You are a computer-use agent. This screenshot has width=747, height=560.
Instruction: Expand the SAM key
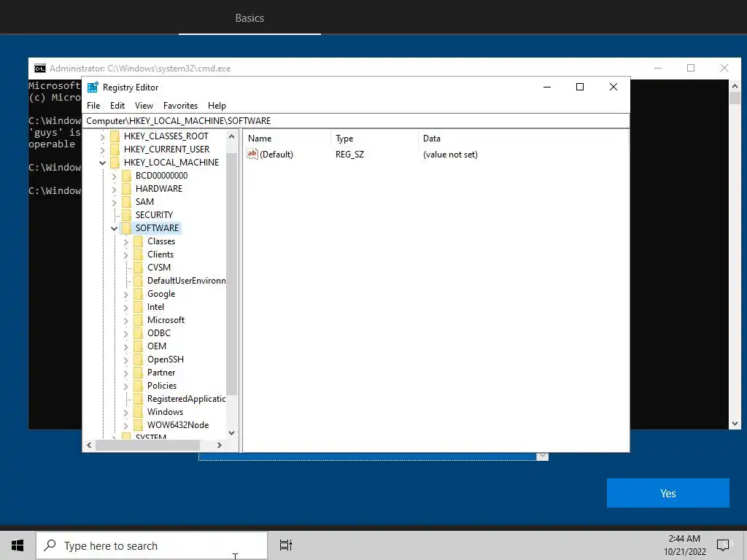[x=115, y=203]
